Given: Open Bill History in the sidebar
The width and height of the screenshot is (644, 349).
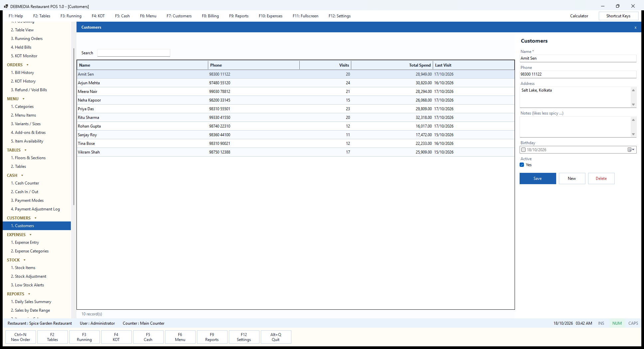Looking at the screenshot, I should click(x=22, y=73).
